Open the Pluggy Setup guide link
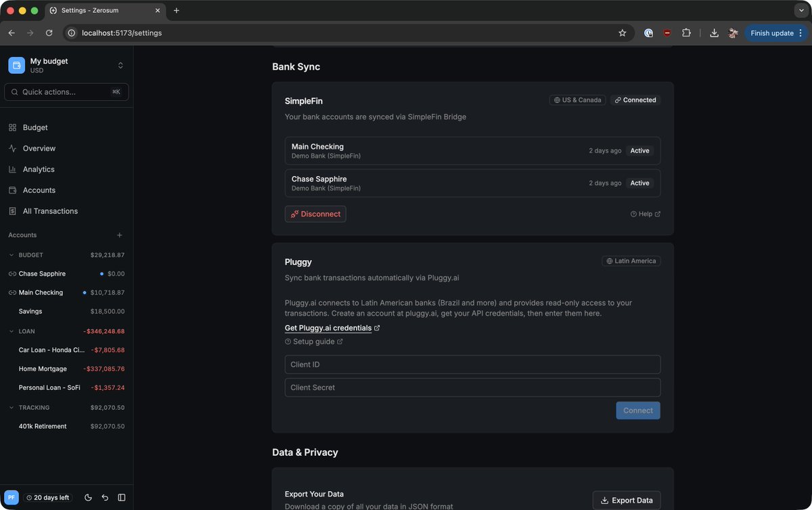812x510 pixels. click(314, 342)
